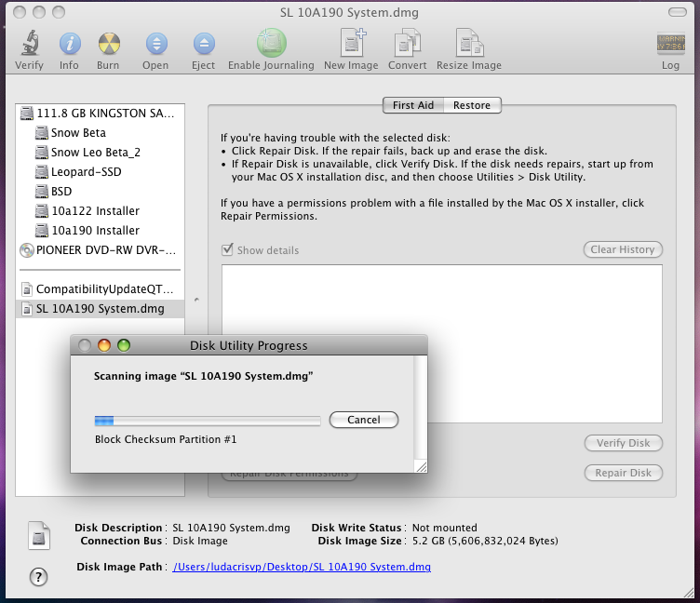The width and height of the screenshot is (700, 603).
Task: Click the Verify microscope toolbar icon
Action: tap(30, 44)
